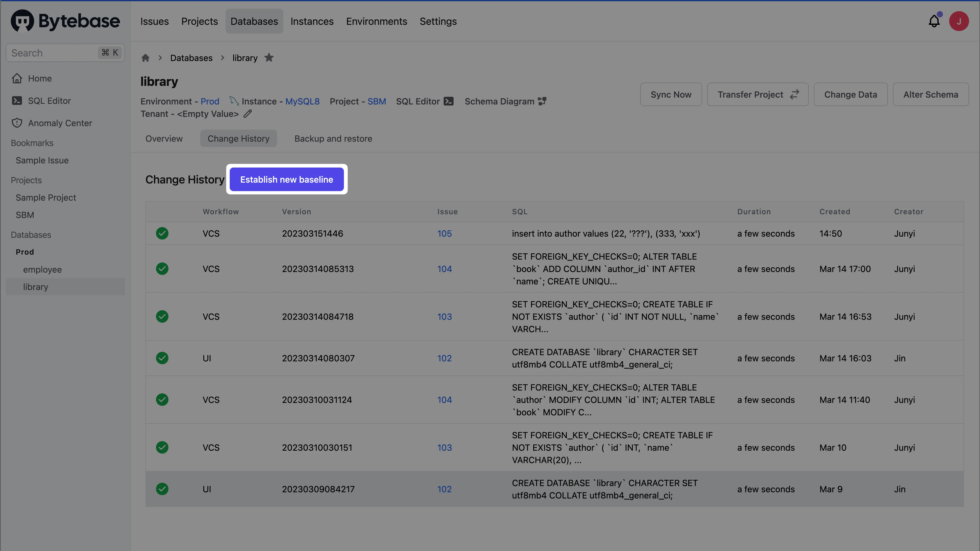Screen dimensions: 980x551
Task: Click the Bytebase logo
Action: 65,21
